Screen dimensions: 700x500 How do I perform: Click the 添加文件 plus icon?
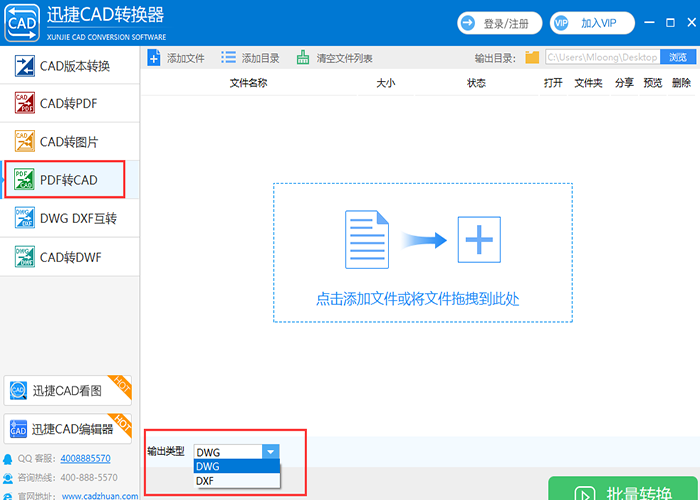154,58
